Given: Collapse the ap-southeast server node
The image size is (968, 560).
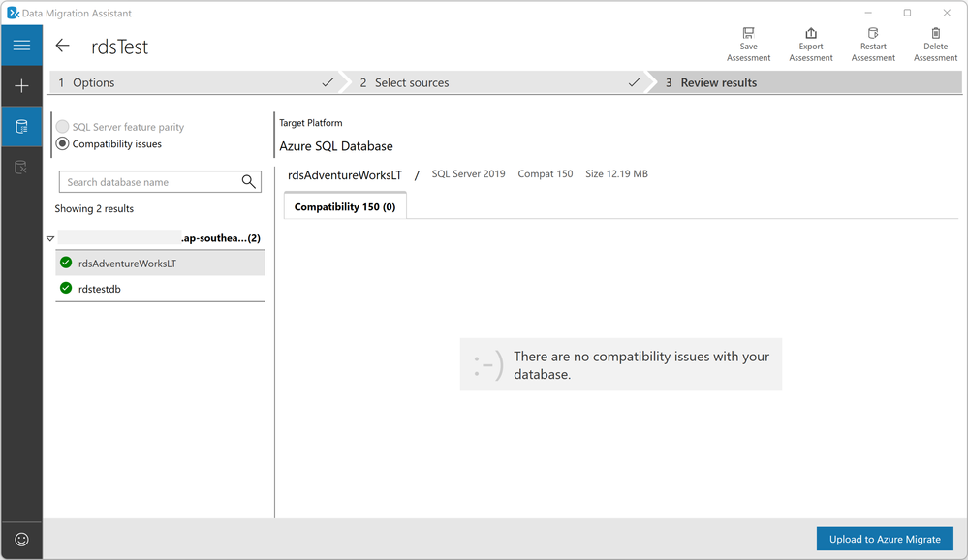Looking at the screenshot, I should (x=50, y=238).
